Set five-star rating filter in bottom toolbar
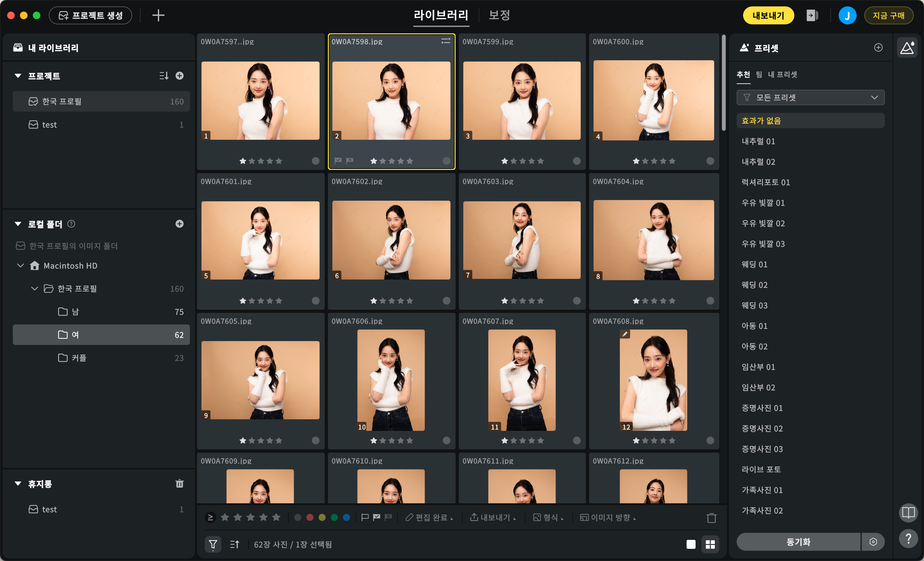Viewport: 924px width, 561px height. tap(276, 517)
